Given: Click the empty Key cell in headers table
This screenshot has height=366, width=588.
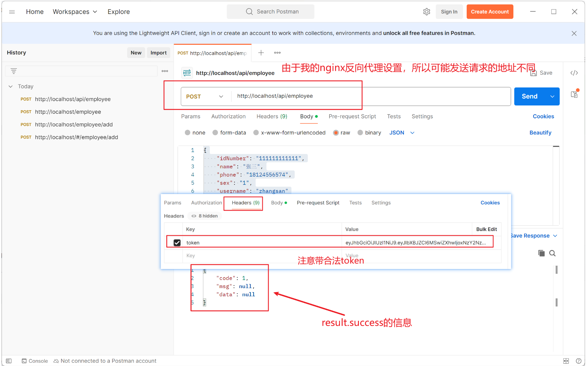Looking at the screenshot, I should 262,256.
